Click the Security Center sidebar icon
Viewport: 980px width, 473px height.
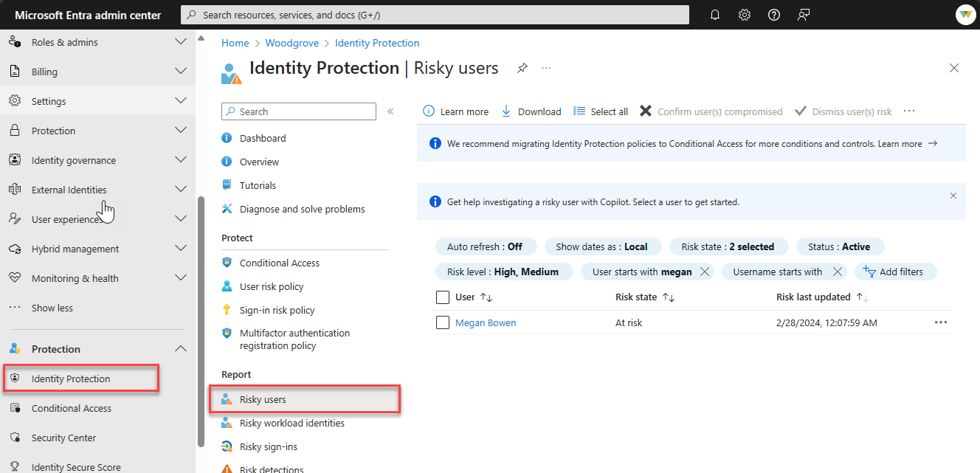(x=15, y=438)
